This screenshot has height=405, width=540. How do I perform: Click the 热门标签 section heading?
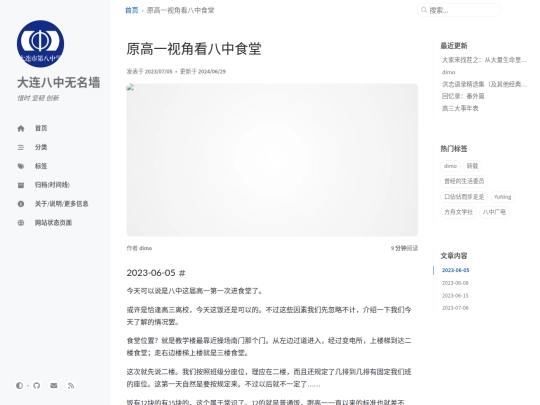pos(454,148)
